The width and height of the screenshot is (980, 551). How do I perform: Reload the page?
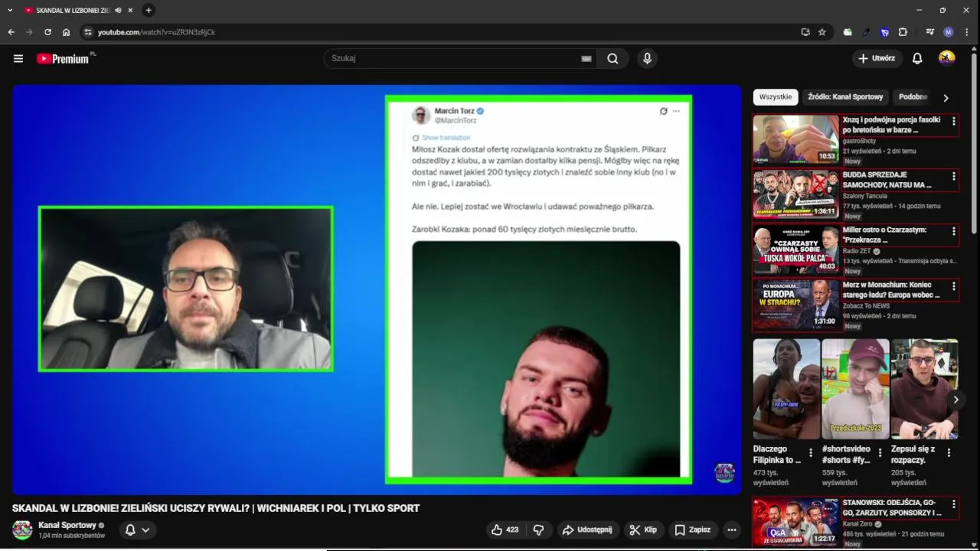[x=47, y=32]
